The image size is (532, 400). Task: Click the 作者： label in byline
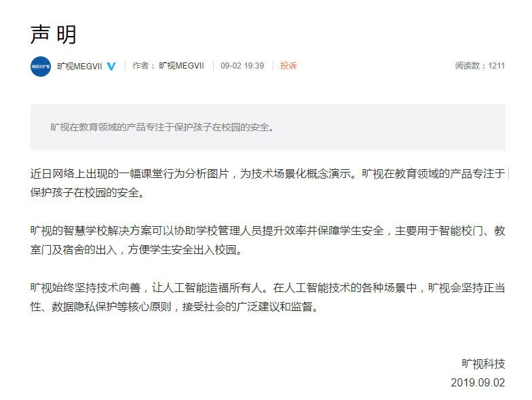pos(144,66)
